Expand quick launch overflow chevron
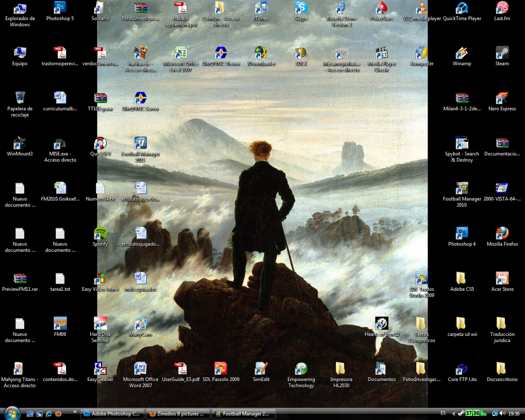Viewport: 525px width, 420px height. [x=75, y=412]
